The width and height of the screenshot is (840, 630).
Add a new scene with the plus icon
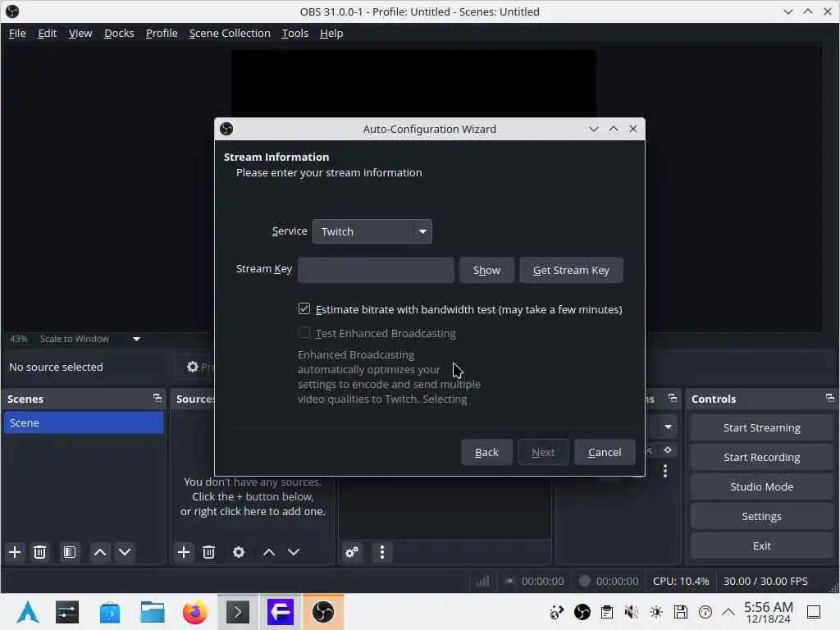coord(15,552)
